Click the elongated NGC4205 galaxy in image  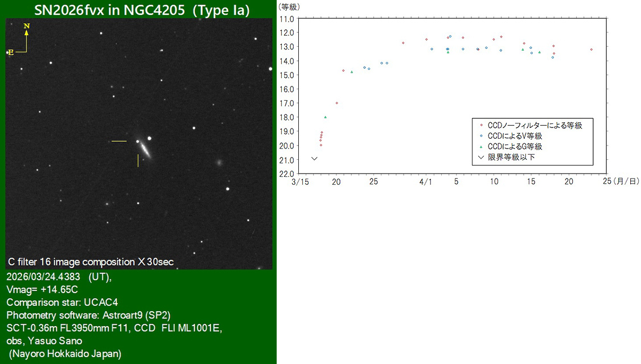tap(145, 150)
